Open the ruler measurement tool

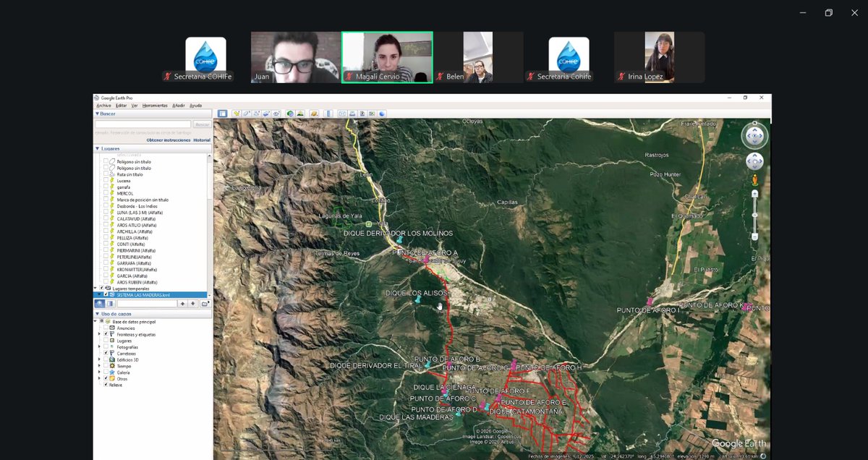click(328, 114)
